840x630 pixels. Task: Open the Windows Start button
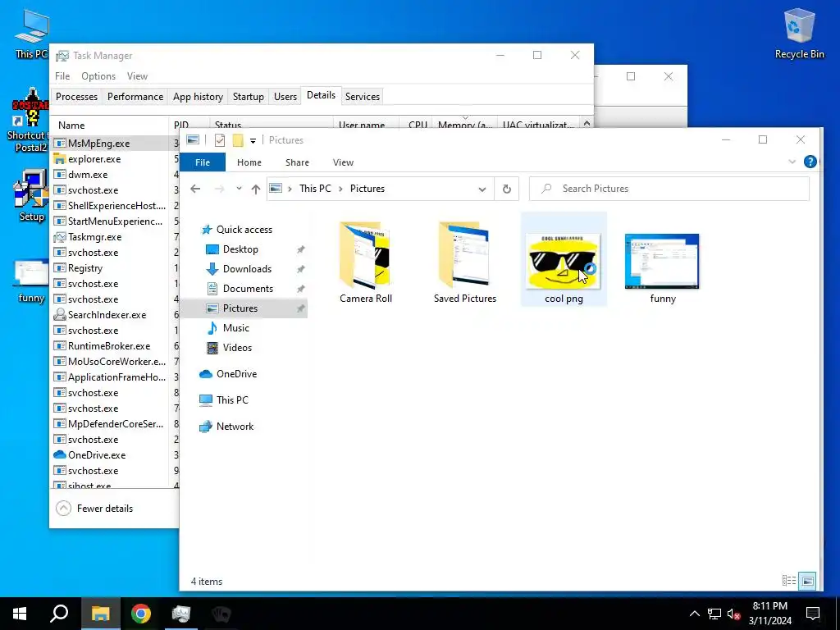[x=20, y=614]
